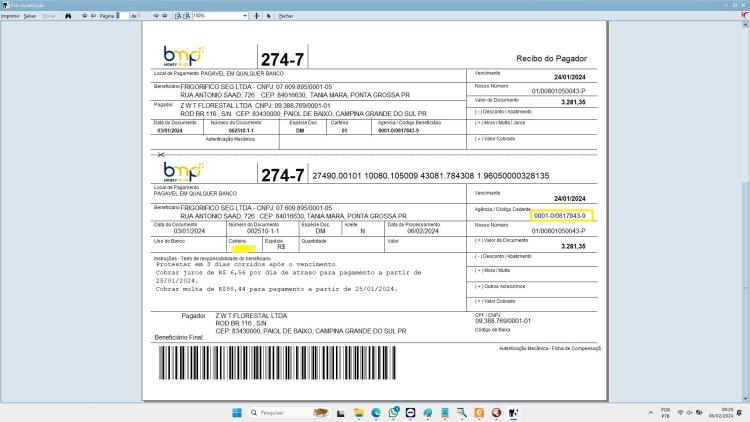
Task: Select the crosshair move tool
Action: pyautogui.click(x=257, y=16)
